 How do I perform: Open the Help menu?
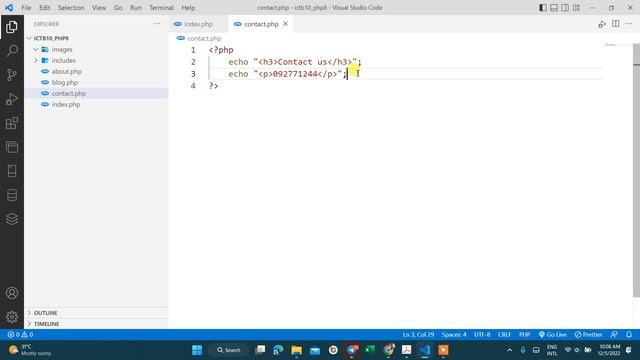tap(188, 7)
